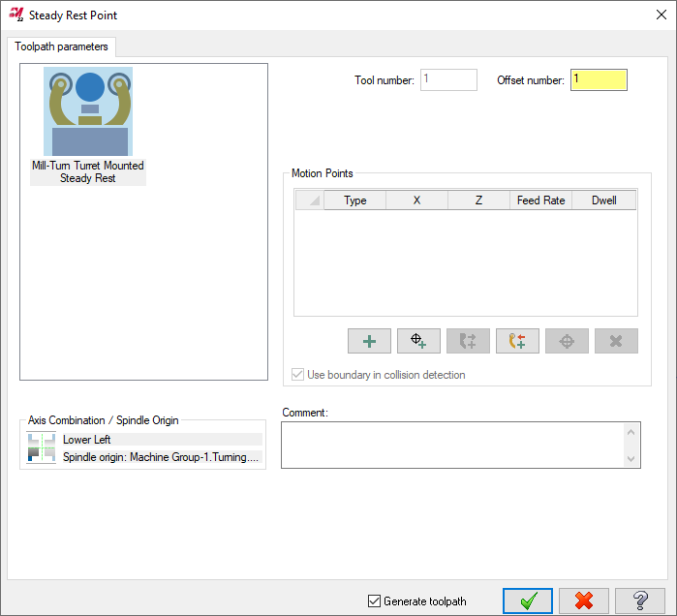Click the Motion Points table corner selector

[310, 200]
